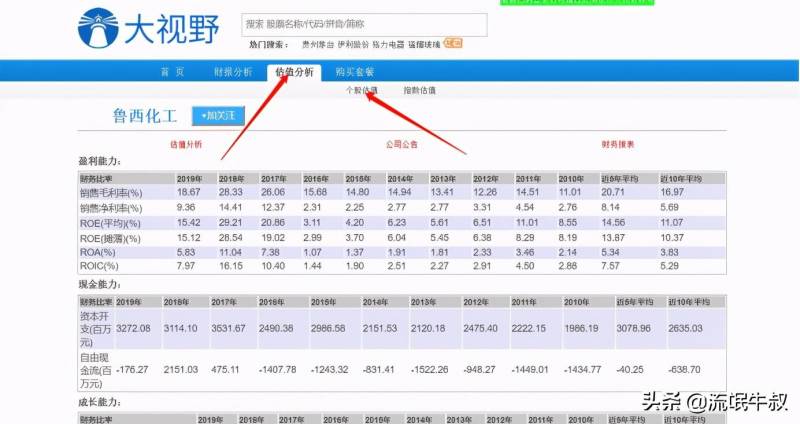Open the 购买套餐 tab
This screenshot has width=800, height=424.
(355, 72)
